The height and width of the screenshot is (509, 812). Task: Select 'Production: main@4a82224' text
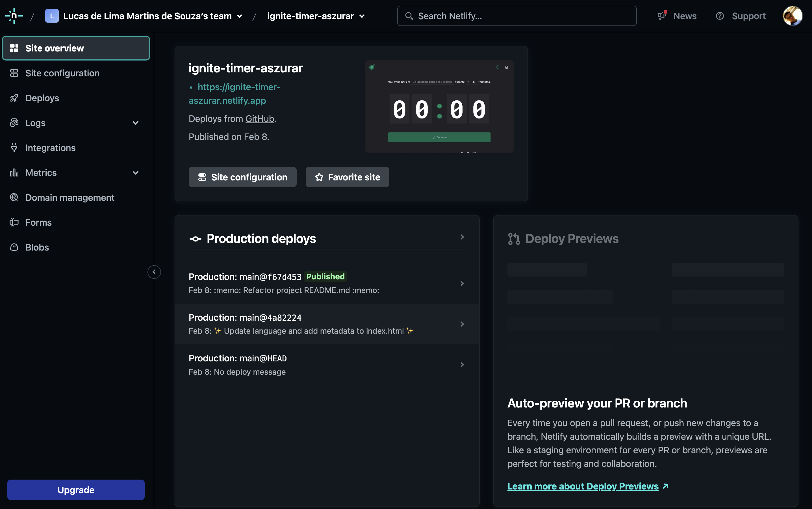pyautogui.click(x=245, y=318)
